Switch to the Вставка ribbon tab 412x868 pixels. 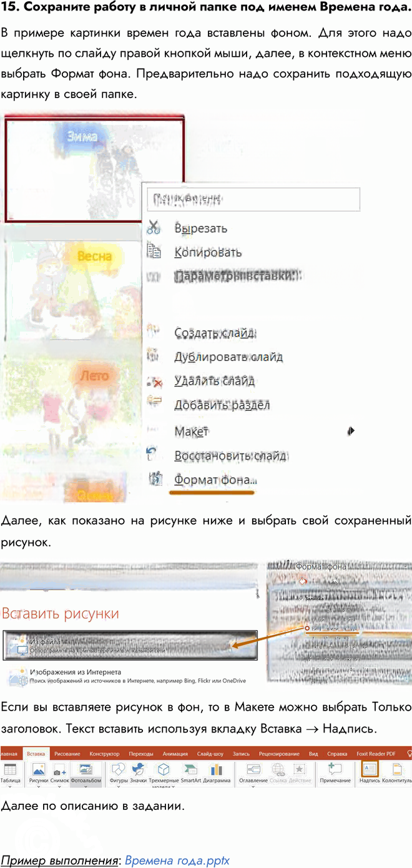click(36, 753)
